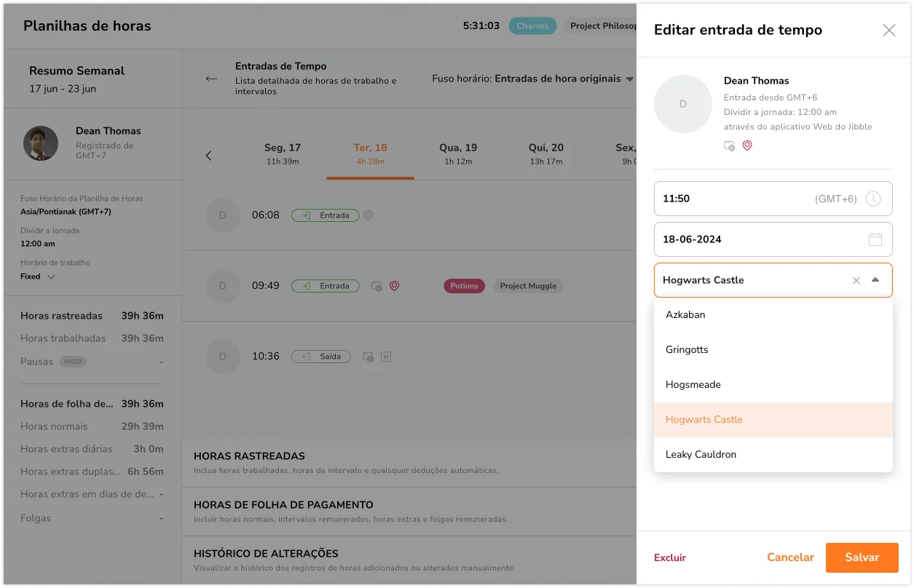Click the HORAS RASTREADAS section heading
914x588 pixels.
(x=249, y=456)
